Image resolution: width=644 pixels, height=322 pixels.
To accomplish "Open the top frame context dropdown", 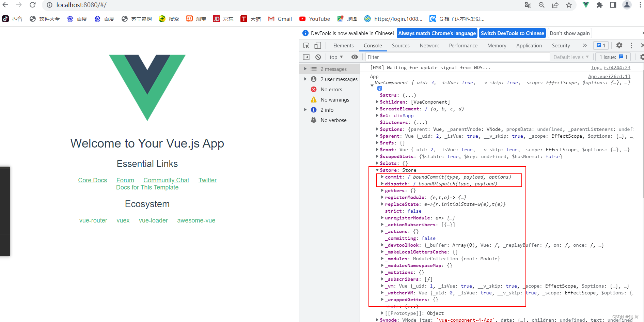I will (335, 57).
